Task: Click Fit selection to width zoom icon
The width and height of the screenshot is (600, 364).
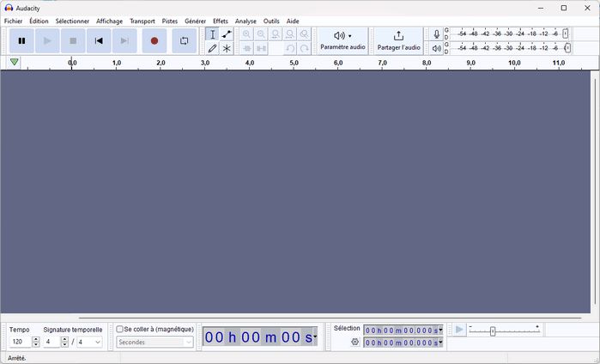Action: [x=276, y=34]
